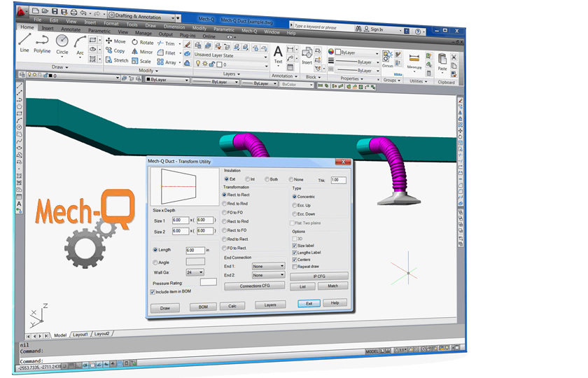
Task: Click the Trim tool
Action: tap(166, 43)
